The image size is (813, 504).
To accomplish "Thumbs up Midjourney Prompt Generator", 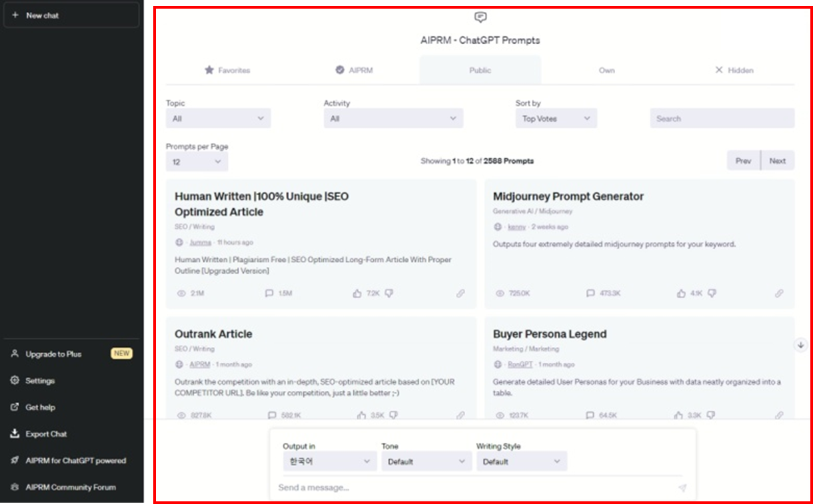I will coord(681,293).
